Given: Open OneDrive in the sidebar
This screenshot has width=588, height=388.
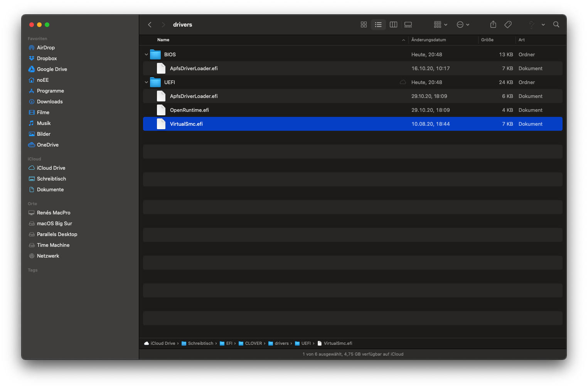Looking at the screenshot, I should click(48, 145).
